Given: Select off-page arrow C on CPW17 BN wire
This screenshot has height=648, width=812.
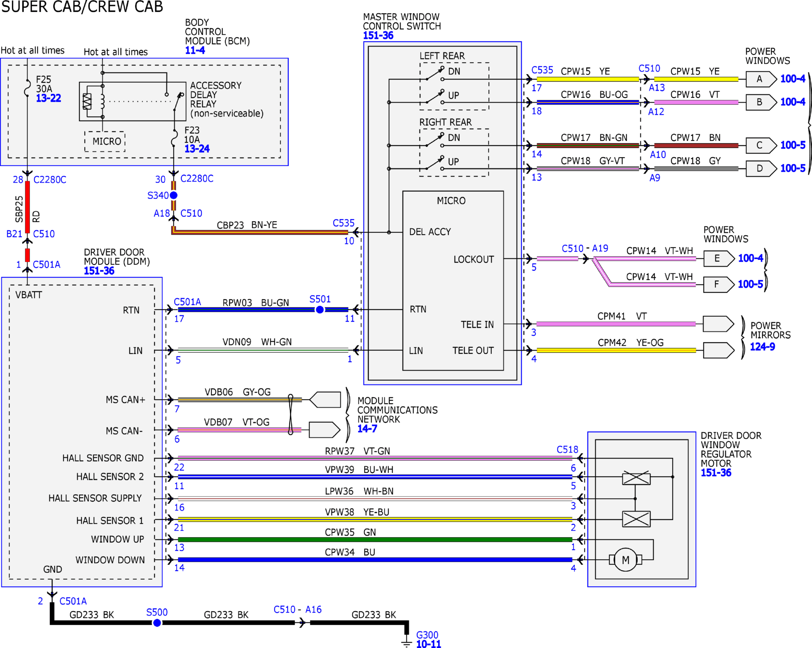Looking at the screenshot, I should (761, 145).
